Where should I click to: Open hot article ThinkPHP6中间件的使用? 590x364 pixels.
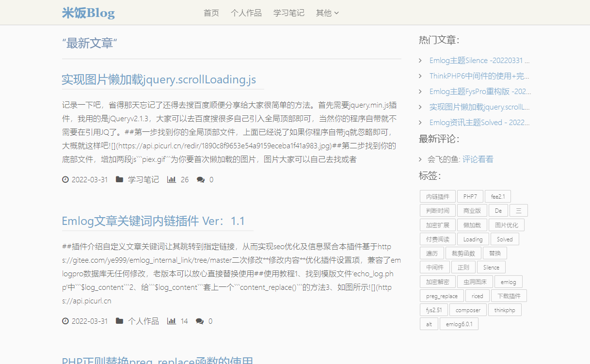(479, 76)
